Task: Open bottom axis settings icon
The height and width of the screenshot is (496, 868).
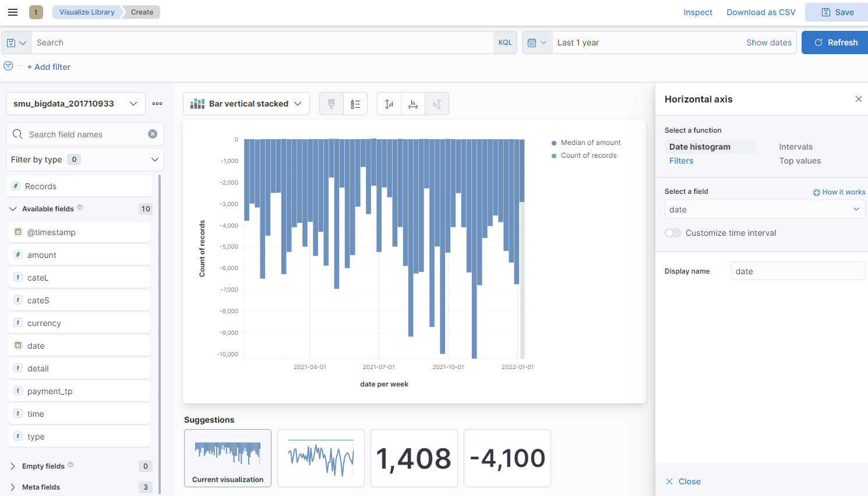Action: (x=413, y=104)
